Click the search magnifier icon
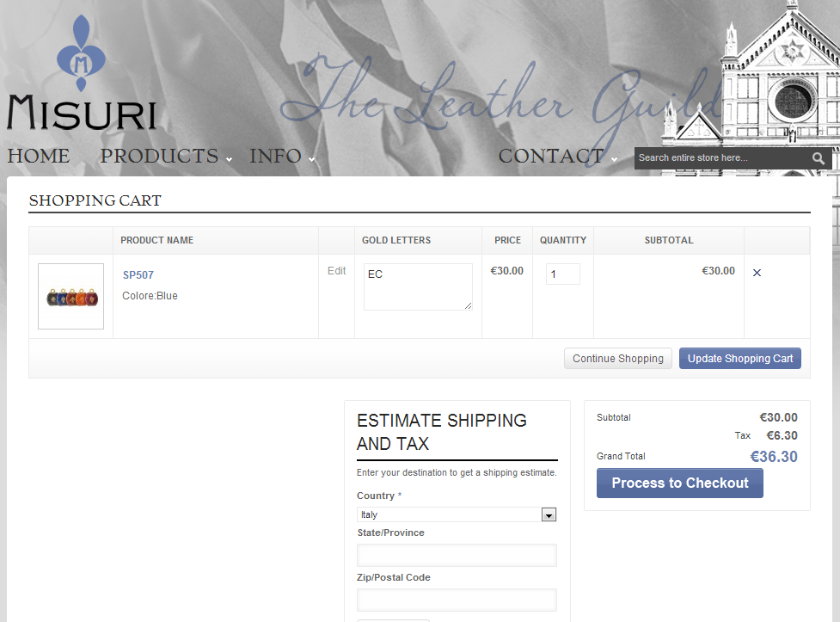Image resolution: width=840 pixels, height=622 pixels. coord(818,158)
